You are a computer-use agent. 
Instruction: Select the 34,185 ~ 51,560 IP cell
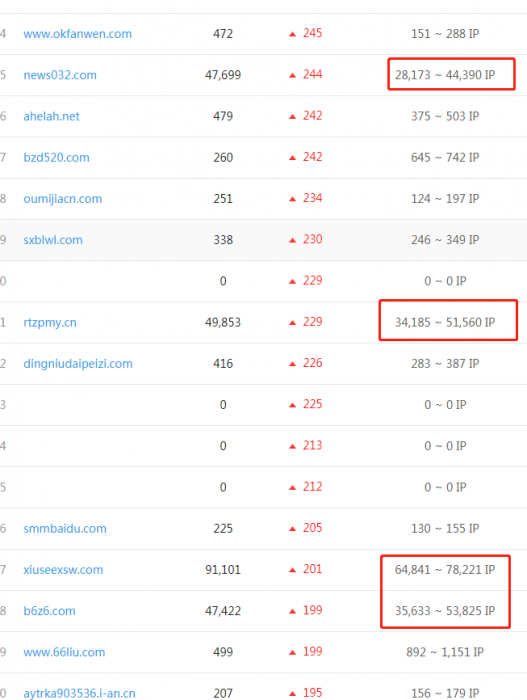coord(445,322)
